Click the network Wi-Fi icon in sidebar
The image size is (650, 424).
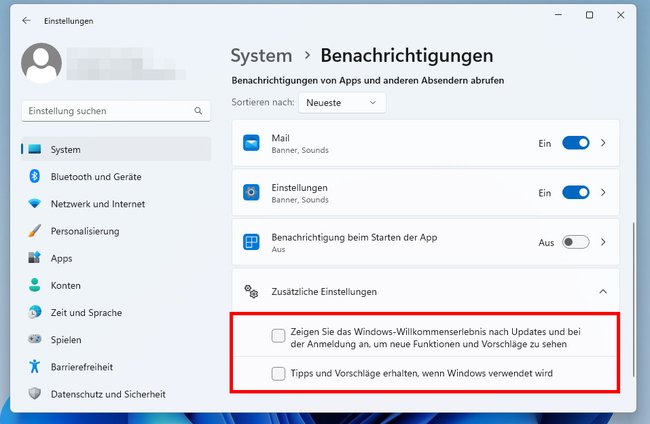pyautogui.click(x=35, y=204)
